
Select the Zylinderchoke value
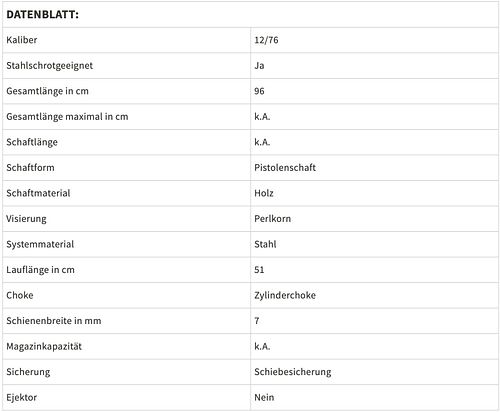coord(285,295)
